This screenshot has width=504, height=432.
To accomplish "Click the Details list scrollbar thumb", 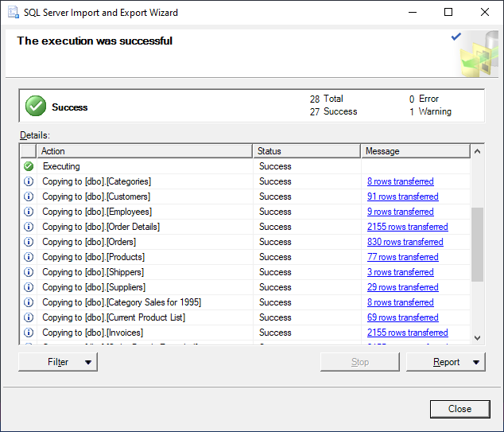I will (477, 244).
